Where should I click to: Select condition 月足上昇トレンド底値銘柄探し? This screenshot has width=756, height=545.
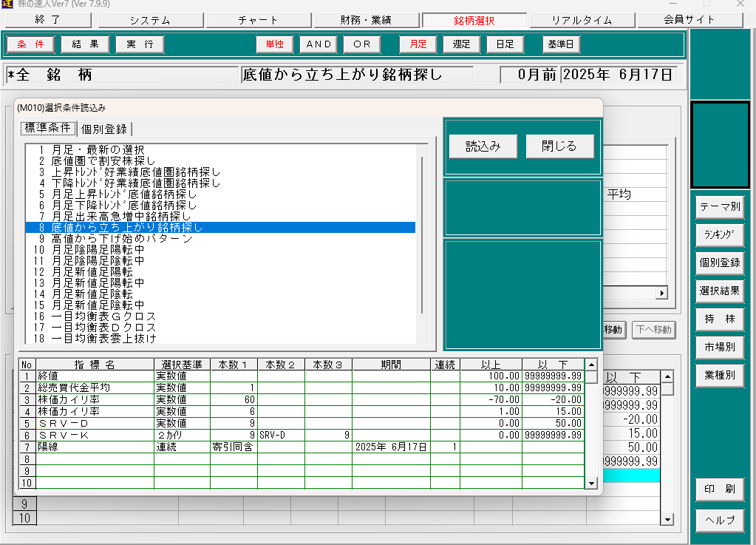click(x=220, y=194)
